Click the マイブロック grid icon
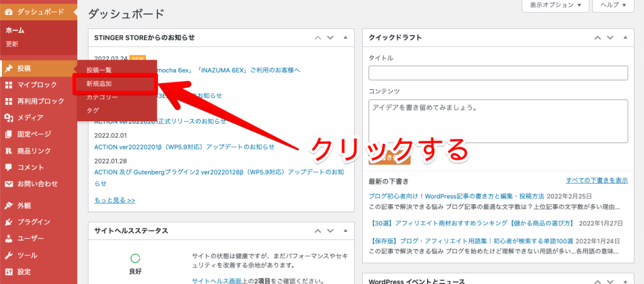 [9, 85]
